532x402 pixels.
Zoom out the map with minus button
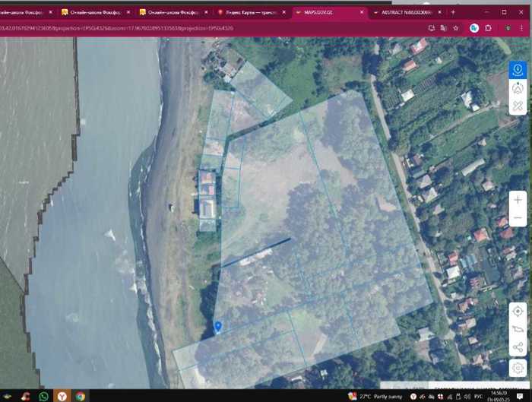coord(518,220)
